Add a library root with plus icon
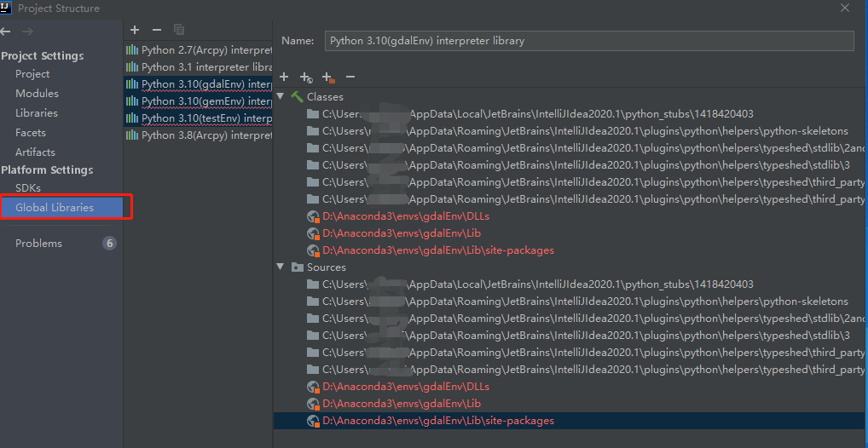Screen dimensions: 868x448 pos(284,77)
